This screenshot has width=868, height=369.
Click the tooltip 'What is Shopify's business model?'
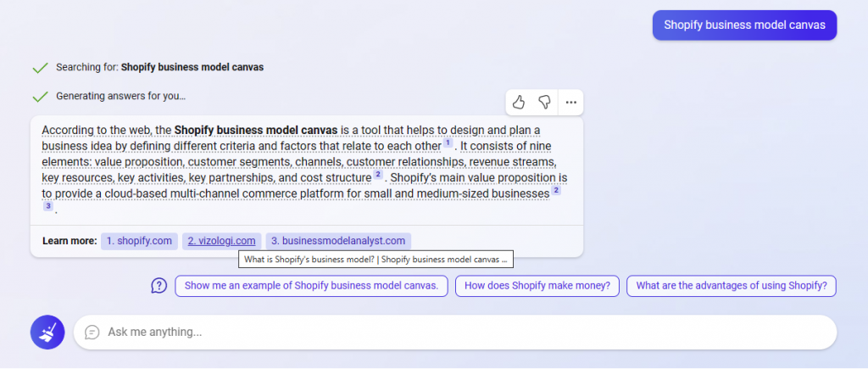(x=376, y=259)
